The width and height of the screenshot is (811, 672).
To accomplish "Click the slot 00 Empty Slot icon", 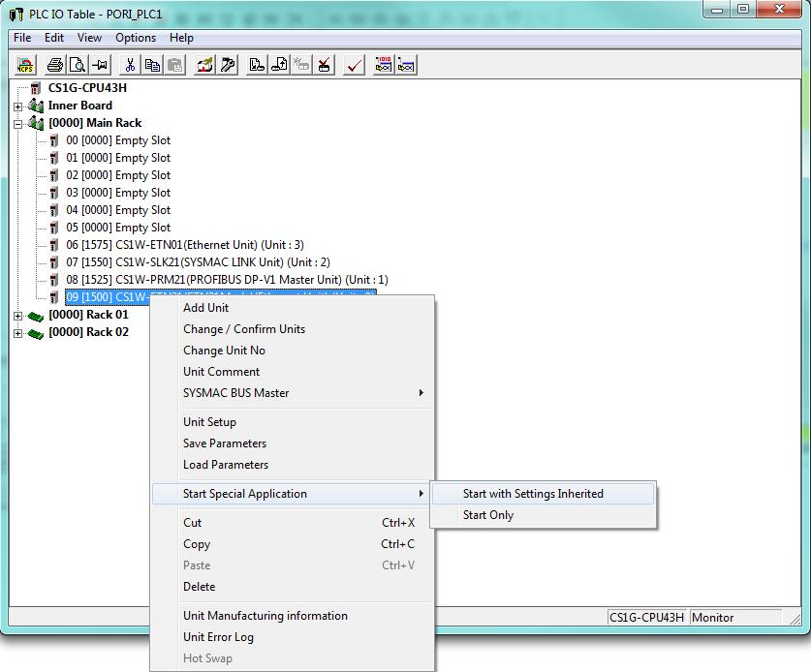I will [x=54, y=140].
